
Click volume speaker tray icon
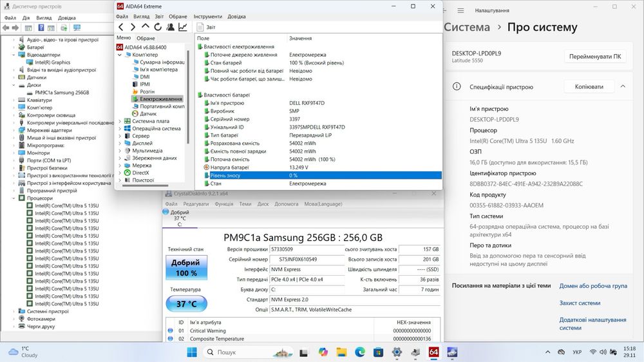coord(603,352)
